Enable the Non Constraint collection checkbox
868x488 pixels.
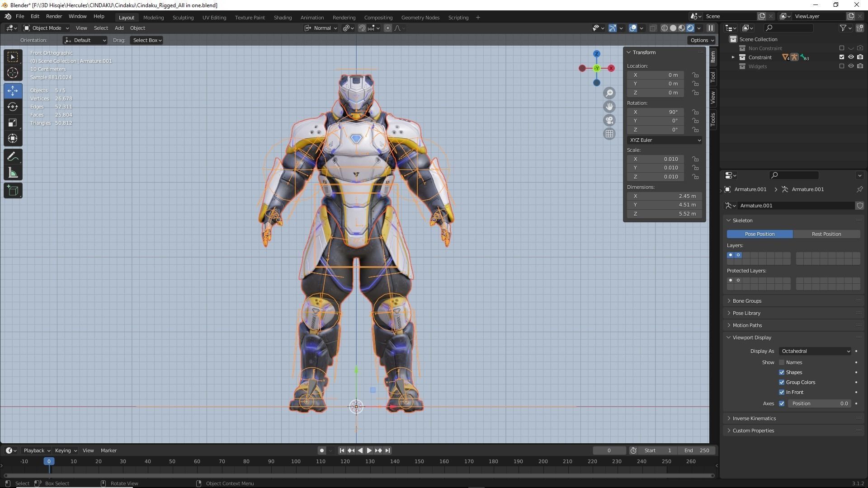pos(842,48)
